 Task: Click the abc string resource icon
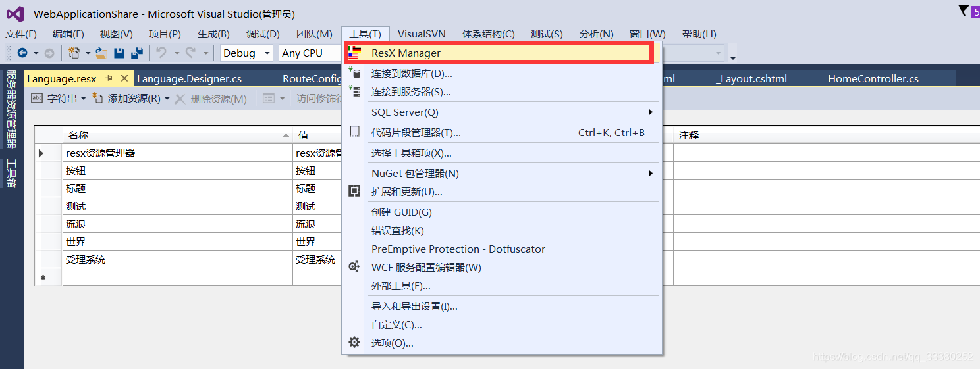click(x=38, y=99)
